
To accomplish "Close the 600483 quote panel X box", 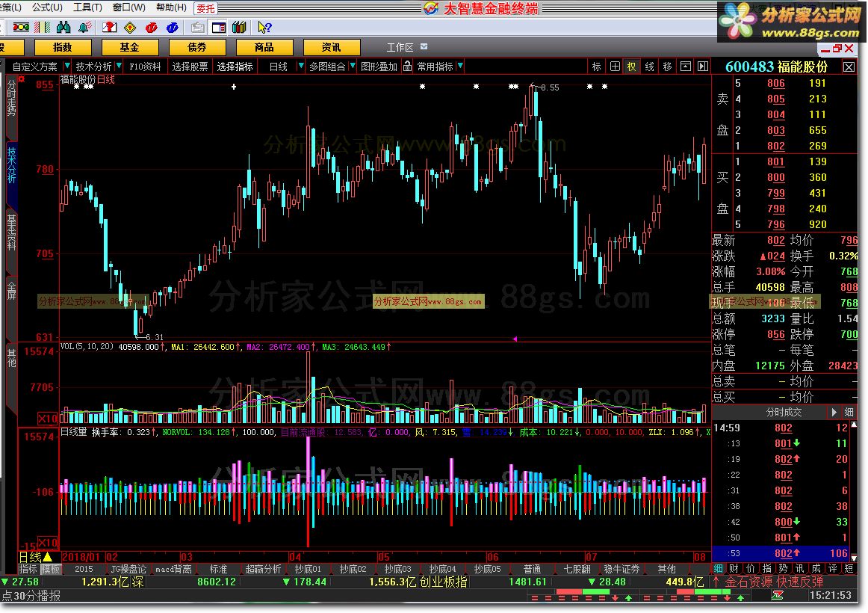I will pos(849,67).
